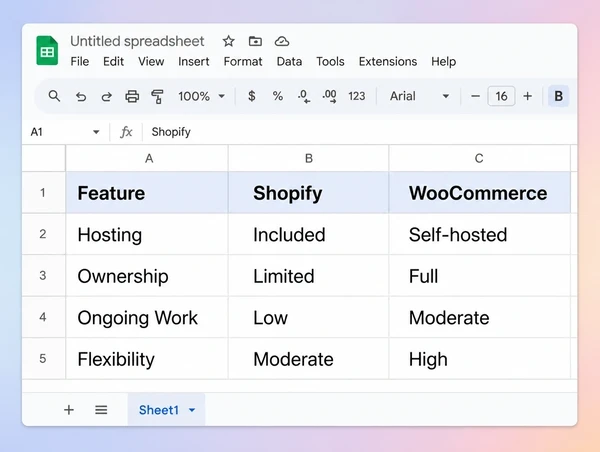
Task: Select row 1 header
Action: point(43,193)
